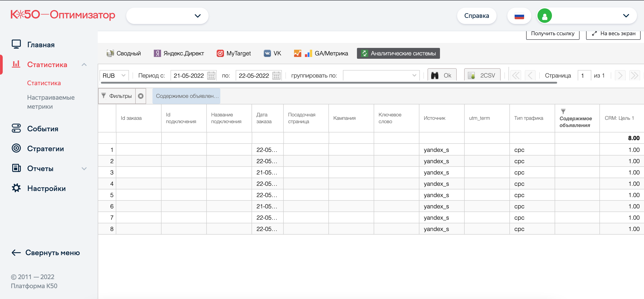The width and height of the screenshot is (644, 299).
Task: Click the События toggle icon
Action: point(16,128)
